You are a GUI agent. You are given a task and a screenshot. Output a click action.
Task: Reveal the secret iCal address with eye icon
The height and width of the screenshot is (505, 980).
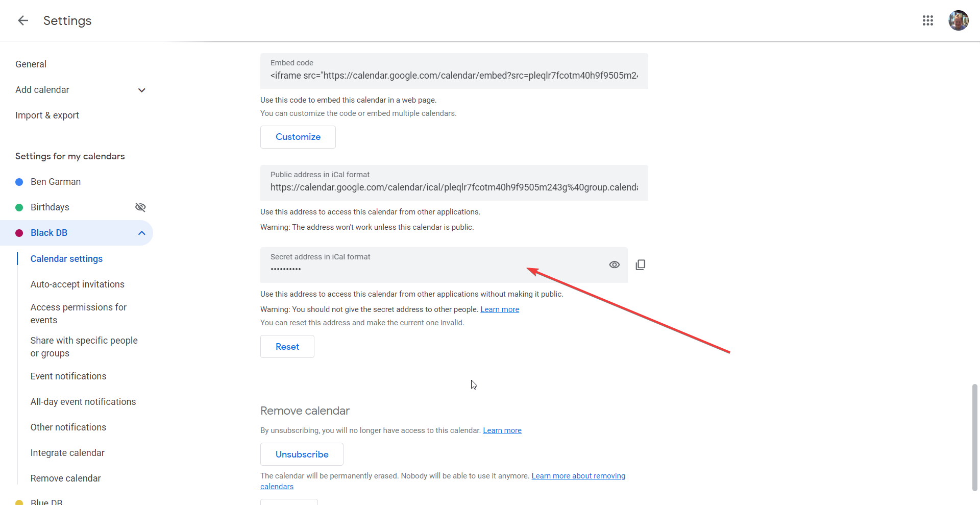pos(614,264)
